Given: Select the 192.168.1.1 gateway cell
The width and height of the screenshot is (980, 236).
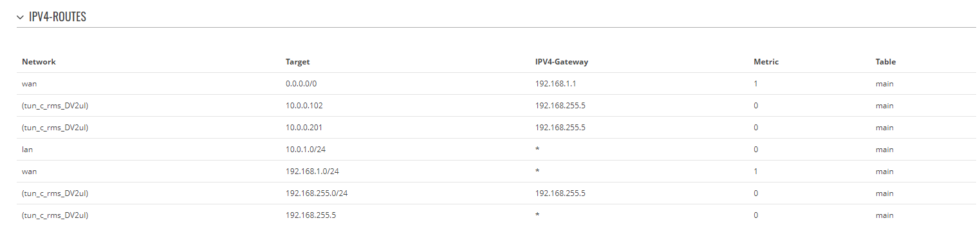Looking at the screenshot, I should 553,84.
